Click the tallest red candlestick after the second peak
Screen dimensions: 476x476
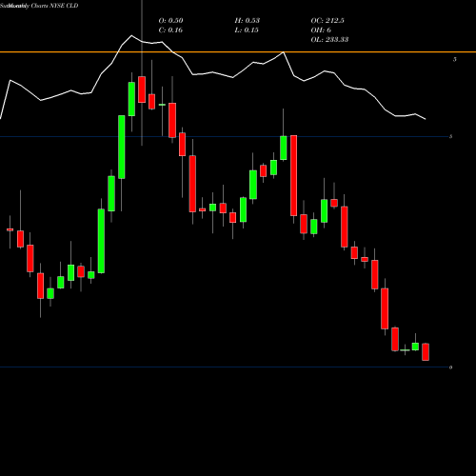[294, 175]
